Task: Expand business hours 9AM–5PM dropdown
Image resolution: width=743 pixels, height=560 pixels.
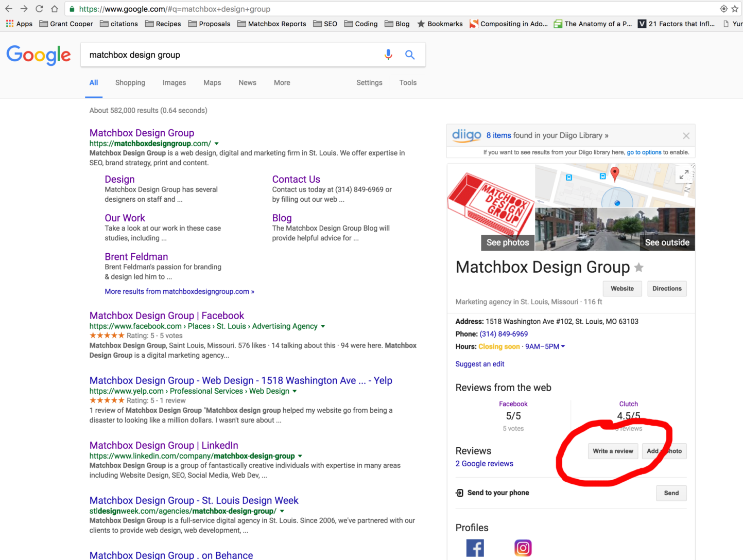Action: coord(545,346)
